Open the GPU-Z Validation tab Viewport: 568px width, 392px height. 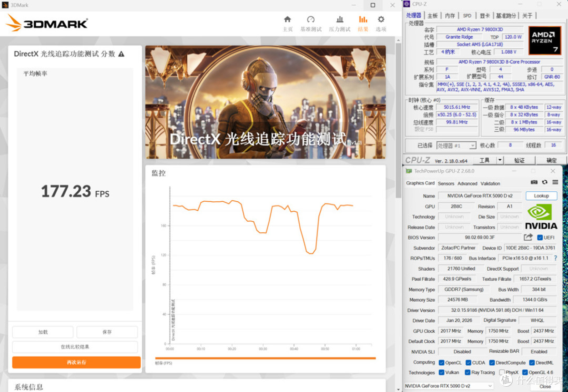(490, 183)
